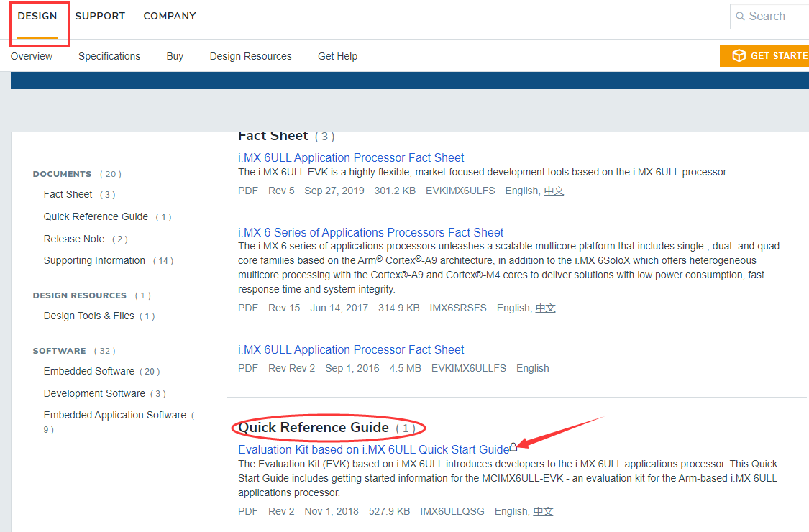Filter by Supporting Information in sidebar
809x532 pixels.
[x=94, y=260]
